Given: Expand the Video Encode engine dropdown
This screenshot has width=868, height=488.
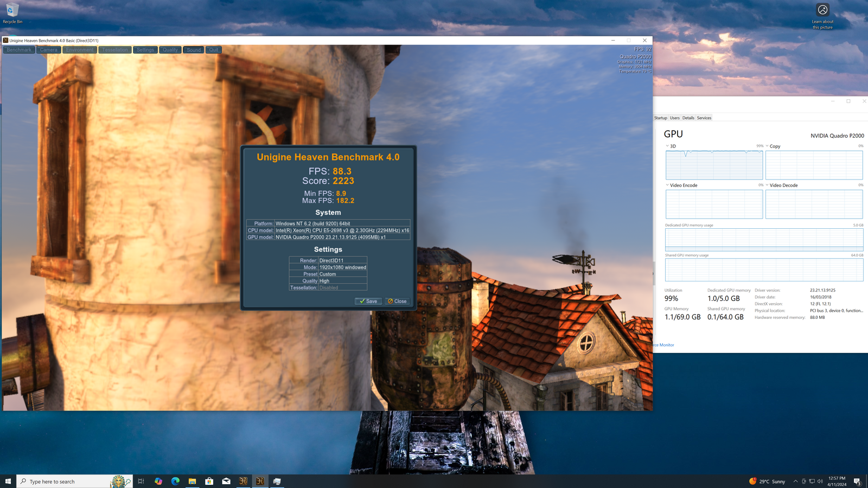Looking at the screenshot, I should (x=667, y=185).
